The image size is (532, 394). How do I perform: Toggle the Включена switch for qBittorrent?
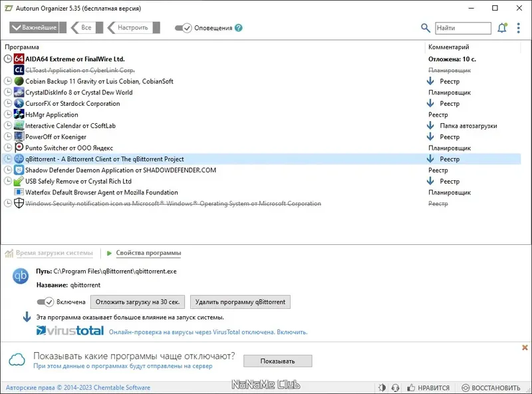[45, 302]
